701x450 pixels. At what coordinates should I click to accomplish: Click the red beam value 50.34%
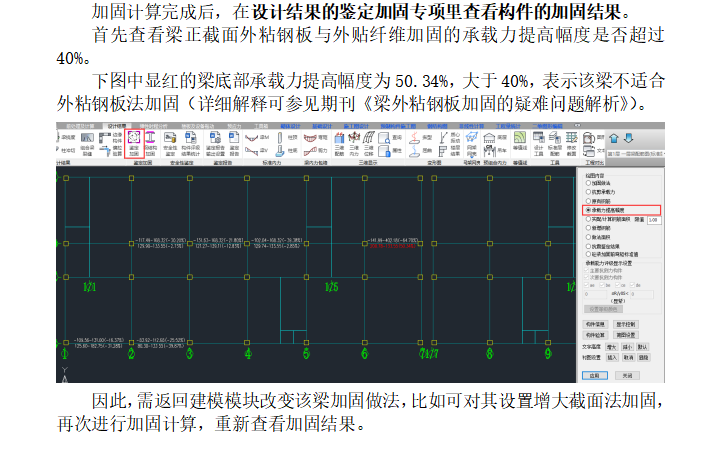(x=393, y=246)
